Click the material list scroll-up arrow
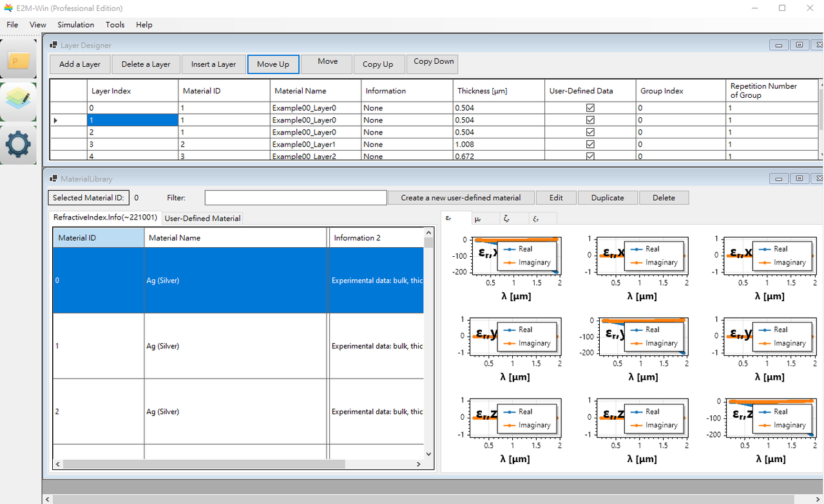Image resolution: width=824 pixels, height=504 pixels. pos(428,232)
